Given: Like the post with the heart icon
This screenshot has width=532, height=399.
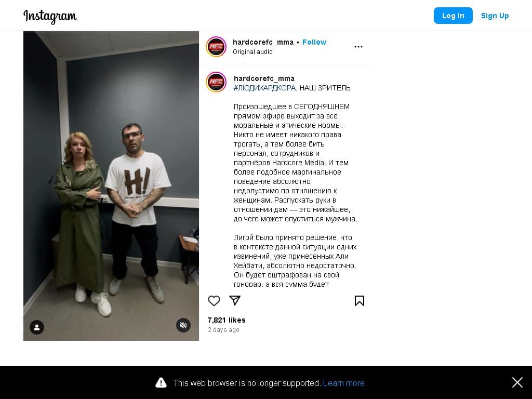Looking at the screenshot, I should point(214,301).
